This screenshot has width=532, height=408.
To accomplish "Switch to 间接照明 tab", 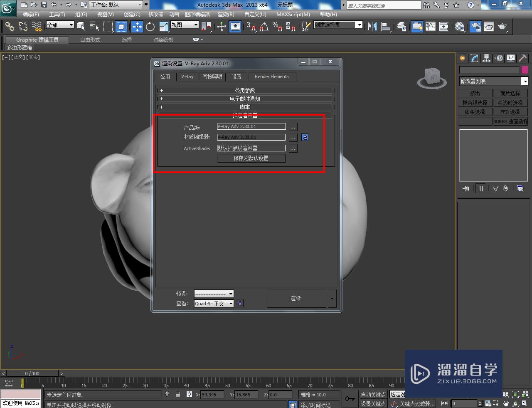I will tap(212, 77).
